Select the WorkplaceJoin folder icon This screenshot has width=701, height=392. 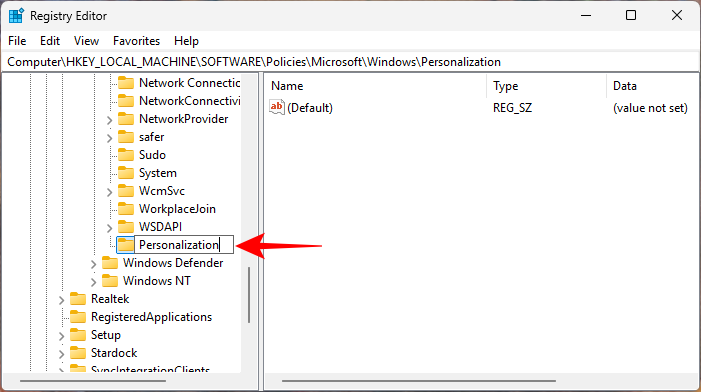(x=126, y=209)
